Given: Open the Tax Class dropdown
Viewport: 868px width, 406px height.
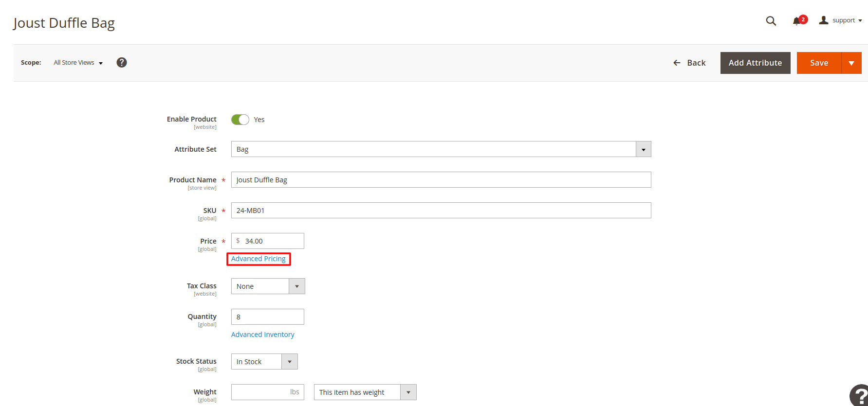Looking at the screenshot, I should (x=268, y=286).
